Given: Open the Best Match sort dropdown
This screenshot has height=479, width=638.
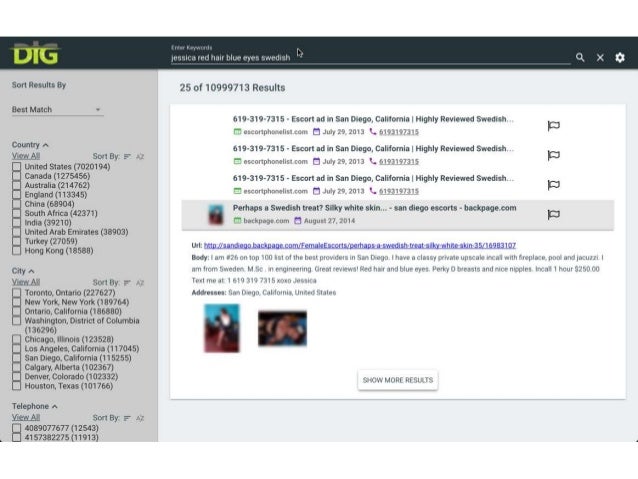Looking at the screenshot, I should pyautogui.click(x=57, y=109).
